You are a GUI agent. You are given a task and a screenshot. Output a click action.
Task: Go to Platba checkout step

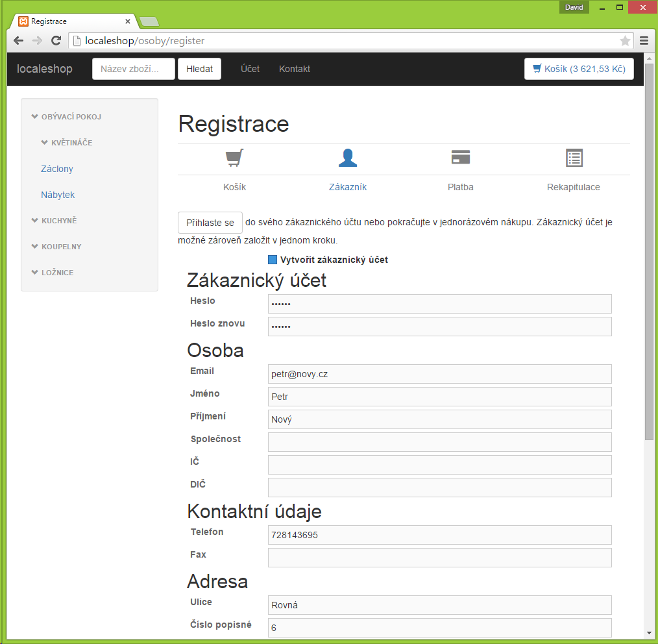(461, 187)
